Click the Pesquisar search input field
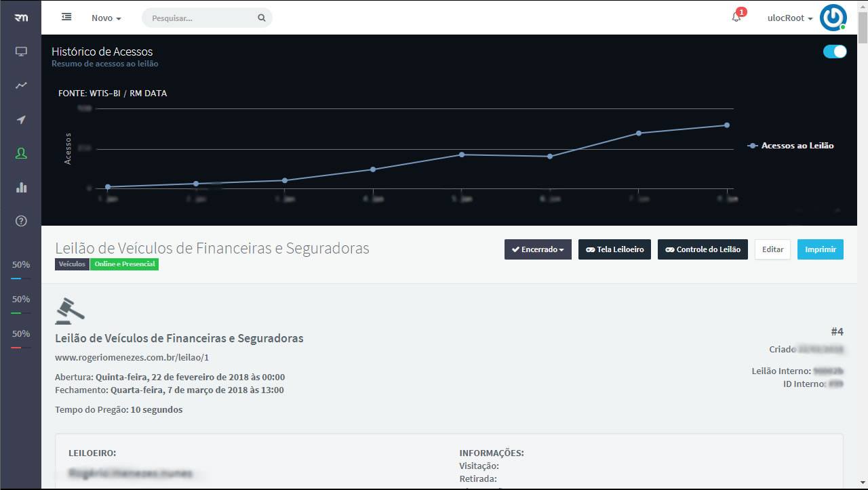 [202, 18]
